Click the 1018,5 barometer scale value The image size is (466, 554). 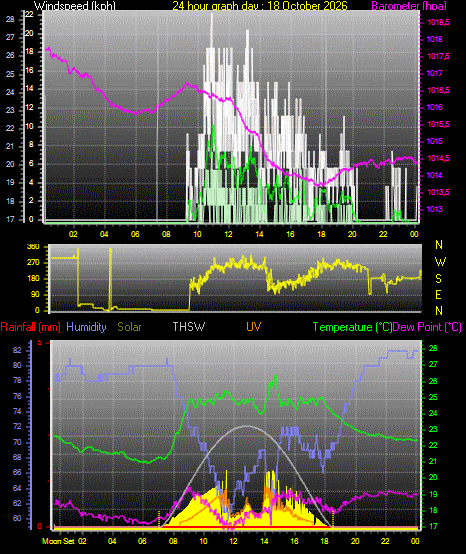[438, 23]
